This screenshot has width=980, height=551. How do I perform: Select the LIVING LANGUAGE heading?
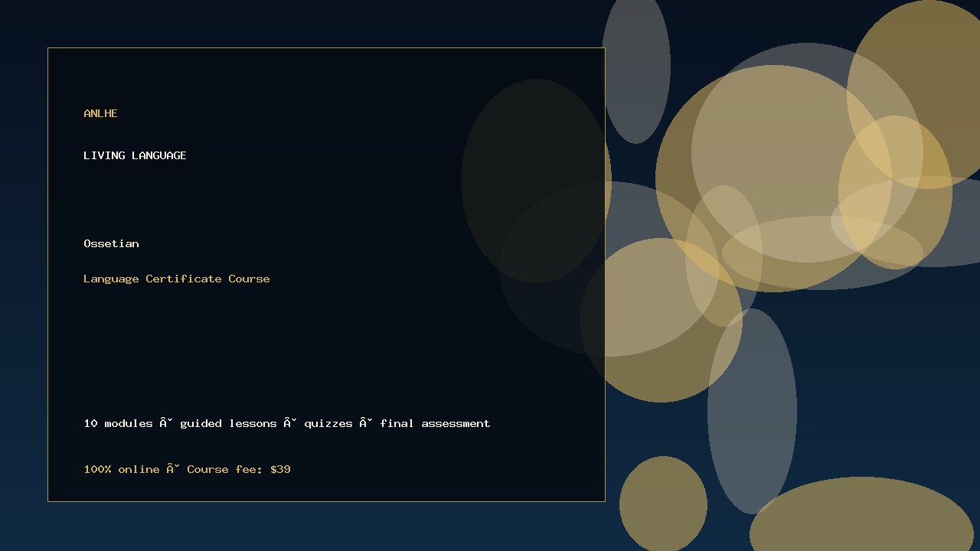(x=135, y=155)
